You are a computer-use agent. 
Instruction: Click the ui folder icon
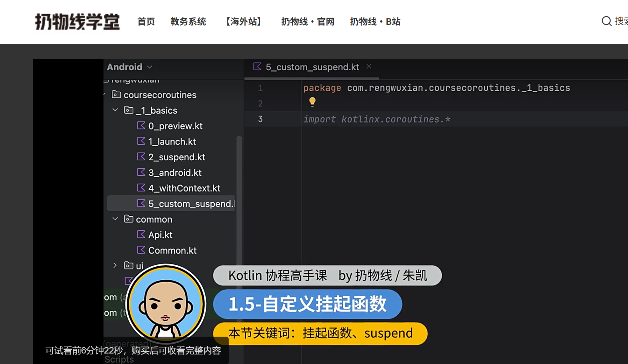129,265
